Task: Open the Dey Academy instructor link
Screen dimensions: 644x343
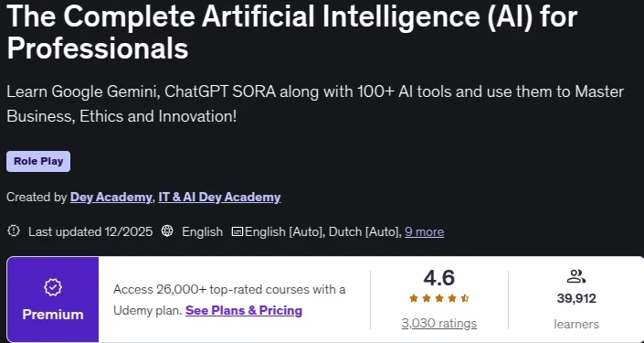Action: pos(111,198)
